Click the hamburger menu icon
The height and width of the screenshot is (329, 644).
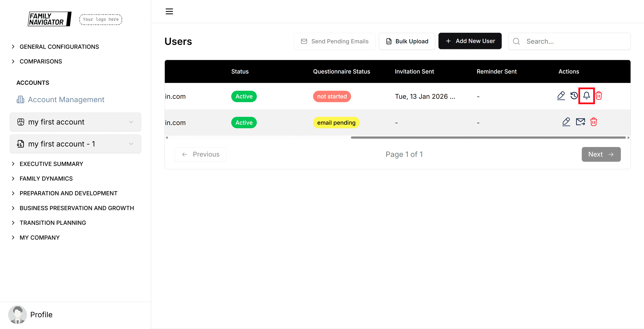click(x=169, y=11)
